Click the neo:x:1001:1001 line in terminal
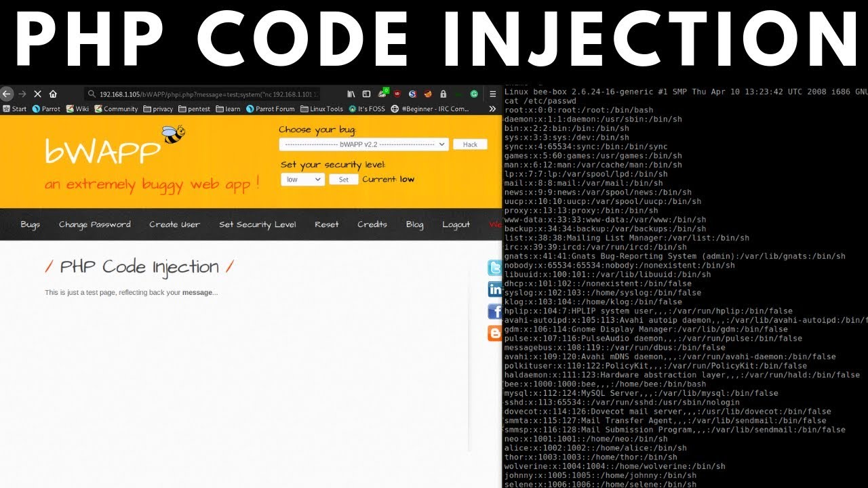 586,439
